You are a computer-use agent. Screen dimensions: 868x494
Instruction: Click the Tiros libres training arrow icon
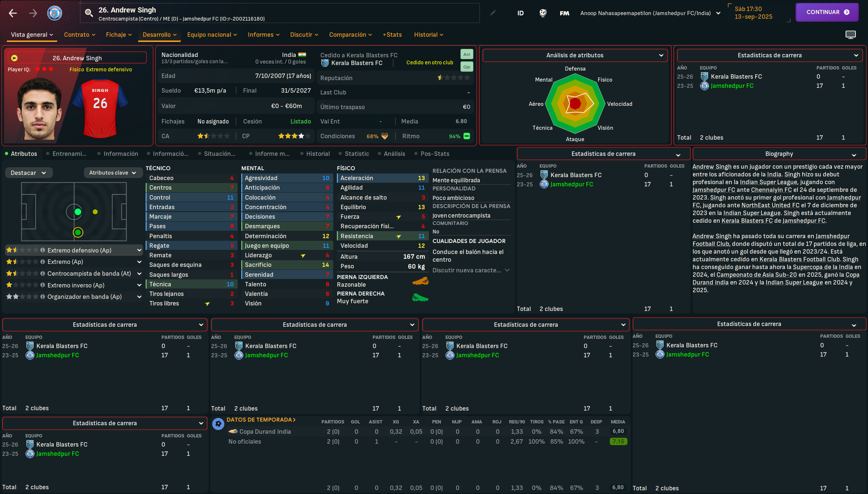coord(207,304)
